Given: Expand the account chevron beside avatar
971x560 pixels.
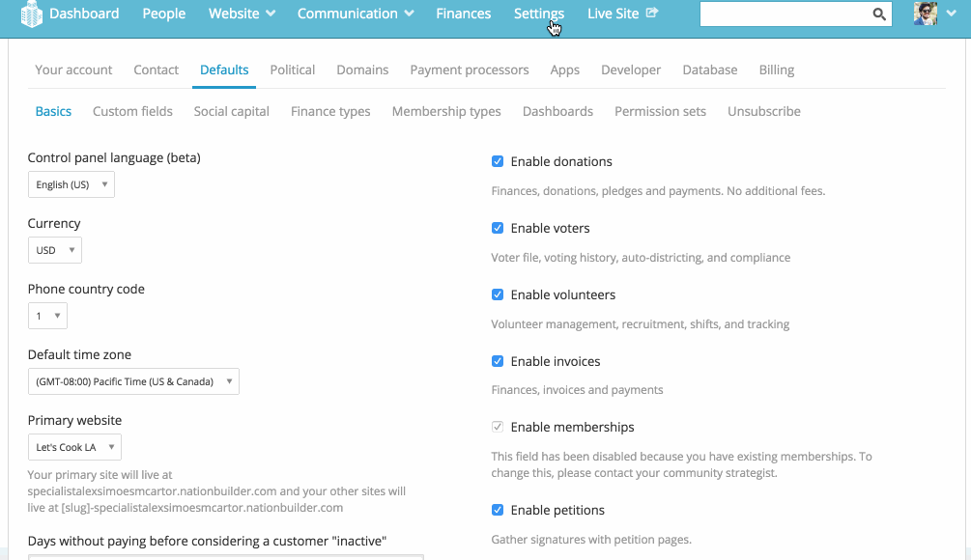Looking at the screenshot, I should [951, 13].
